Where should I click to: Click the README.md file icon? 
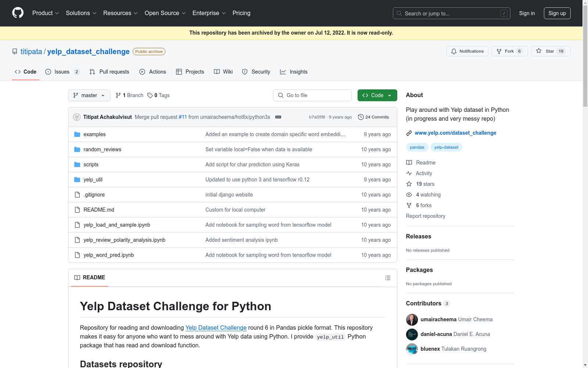coord(77,210)
